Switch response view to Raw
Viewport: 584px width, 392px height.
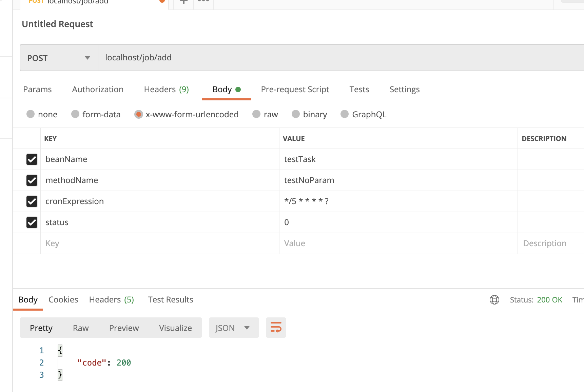tap(81, 328)
